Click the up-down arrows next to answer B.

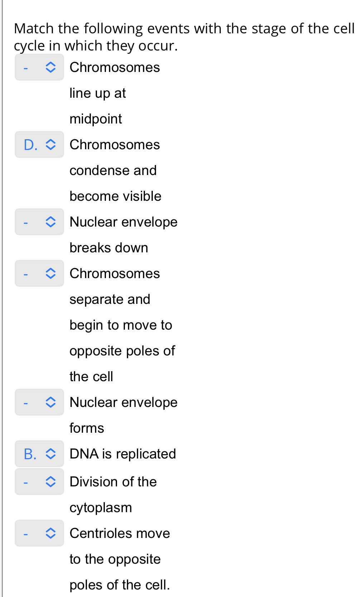point(50,454)
